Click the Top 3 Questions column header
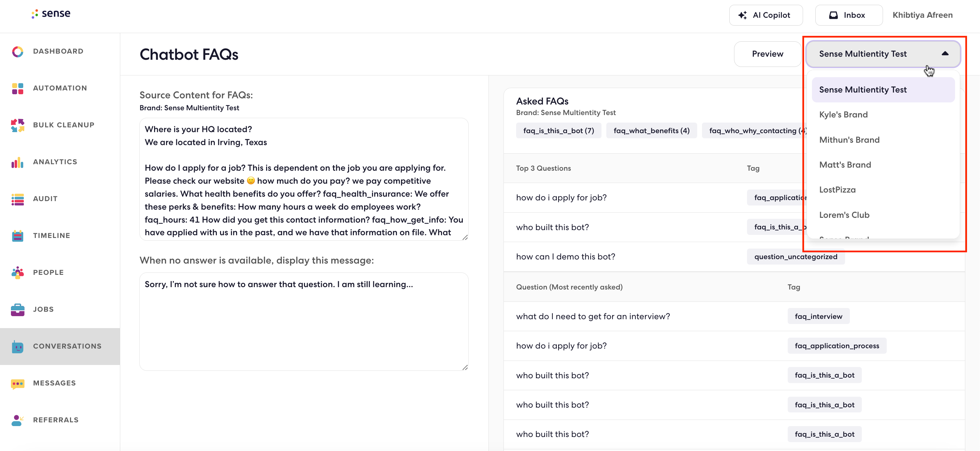This screenshot has width=980, height=451. pos(543,168)
